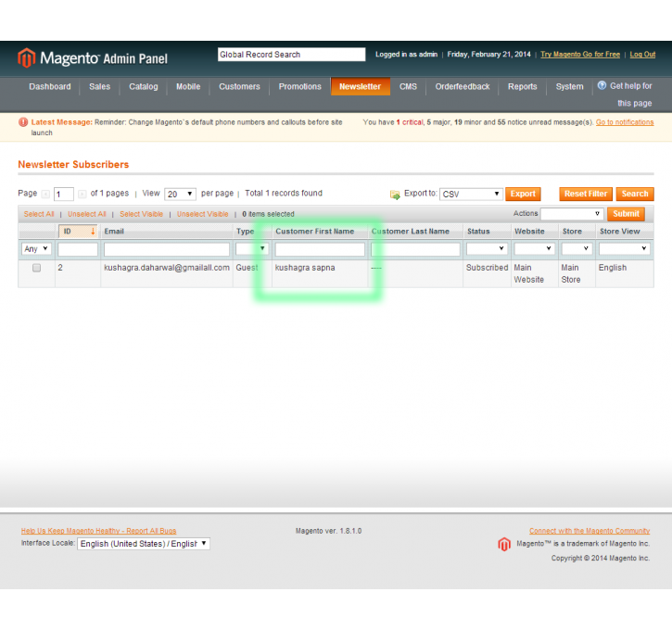Click Try Magento Go for Free link
Image resolution: width=672 pixels, height=630 pixels.
pyautogui.click(x=580, y=55)
